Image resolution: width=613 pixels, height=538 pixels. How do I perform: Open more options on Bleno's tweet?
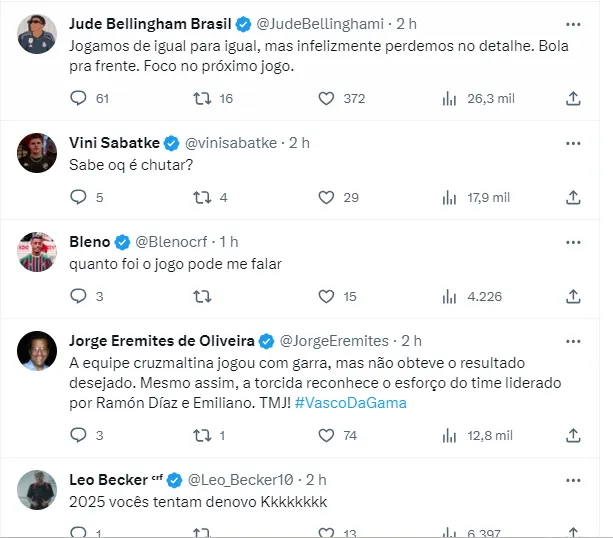pos(573,241)
